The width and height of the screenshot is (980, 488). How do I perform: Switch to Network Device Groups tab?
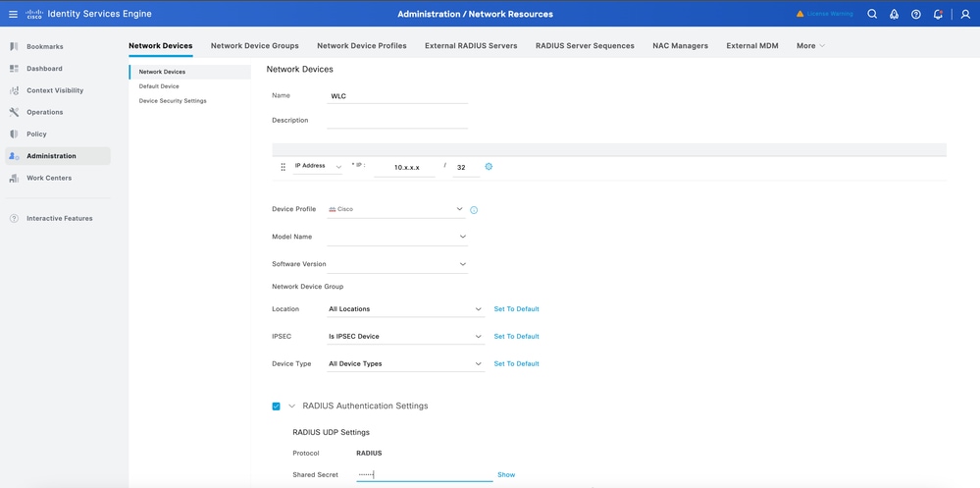tap(254, 45)
